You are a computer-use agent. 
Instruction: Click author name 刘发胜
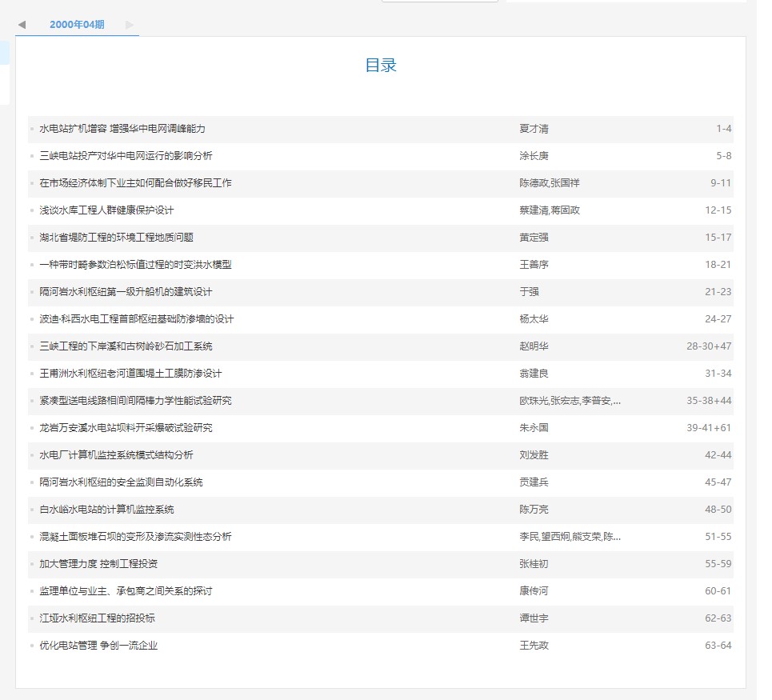click(x=534, y=455)
